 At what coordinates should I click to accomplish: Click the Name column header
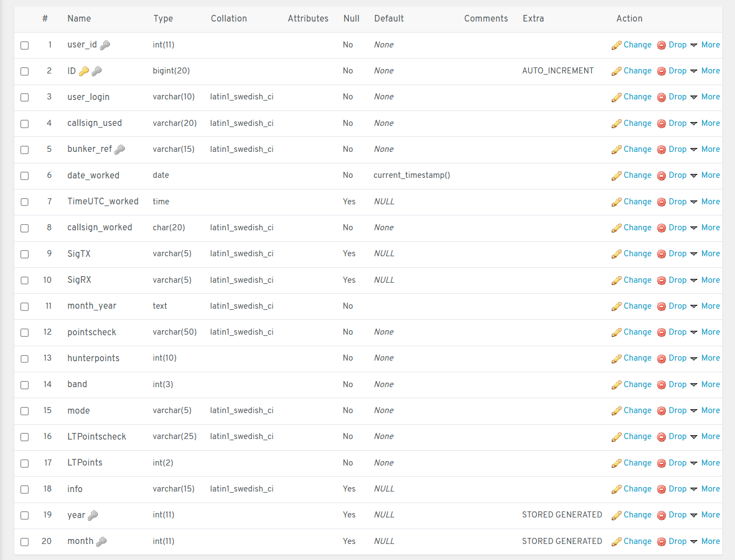pos(79,19)
